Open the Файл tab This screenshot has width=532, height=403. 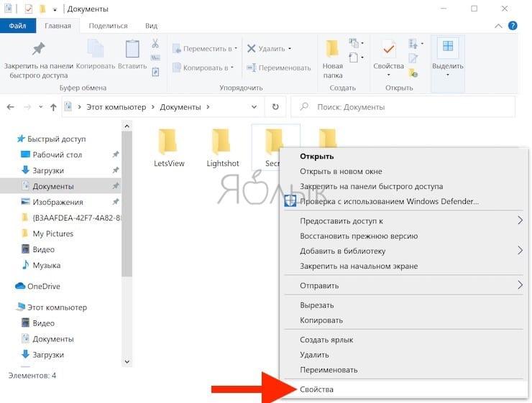[18, 26]
